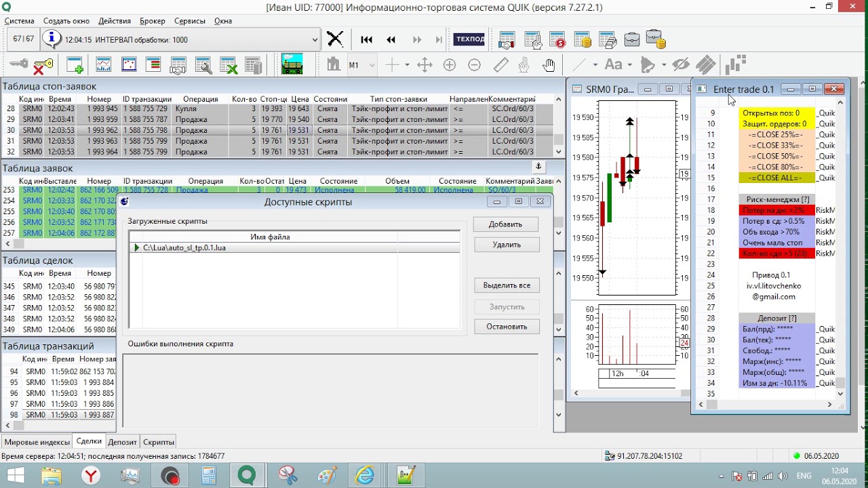868x488 pixels.
Task: Click the crossed-out eye hide icon
Action: coord(681,65)
